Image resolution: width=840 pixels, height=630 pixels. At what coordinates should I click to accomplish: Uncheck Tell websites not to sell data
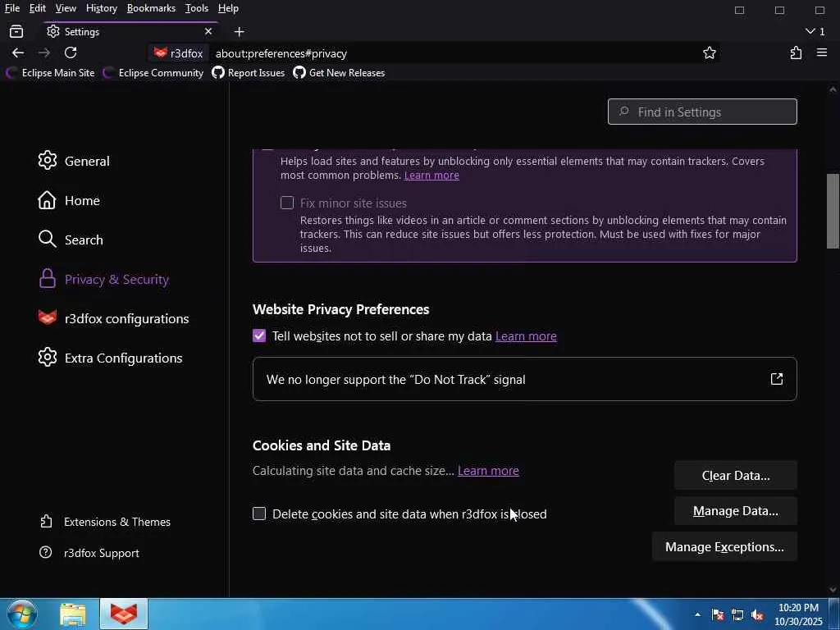tap(259, 336)
